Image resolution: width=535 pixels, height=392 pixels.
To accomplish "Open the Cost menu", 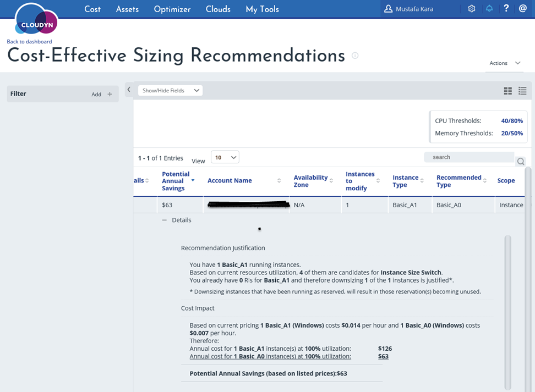I will [92, 9].
